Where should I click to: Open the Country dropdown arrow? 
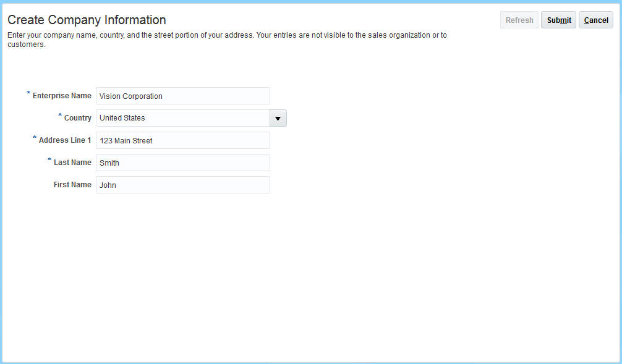278,118
